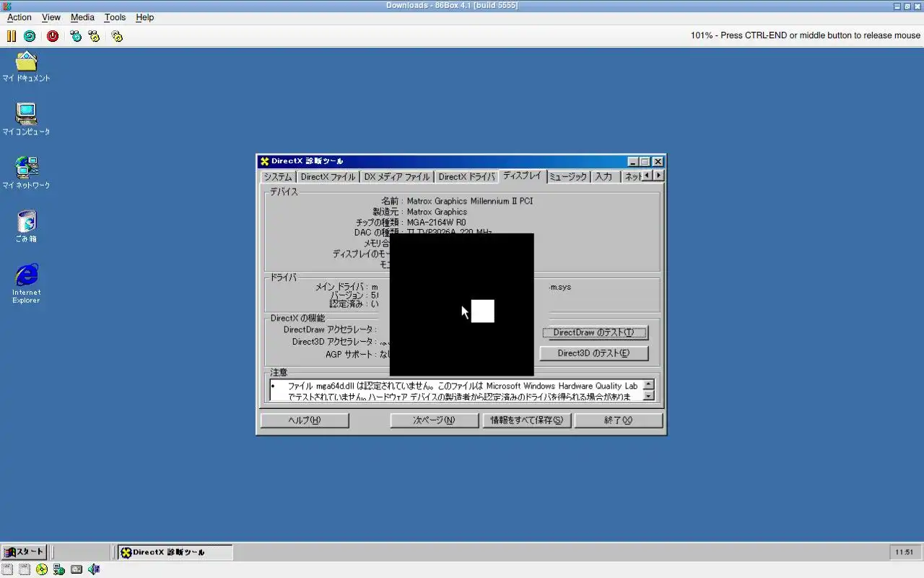
Task: Switch to the DirectX ドライバ tab
Action: [x=466, y=177]
